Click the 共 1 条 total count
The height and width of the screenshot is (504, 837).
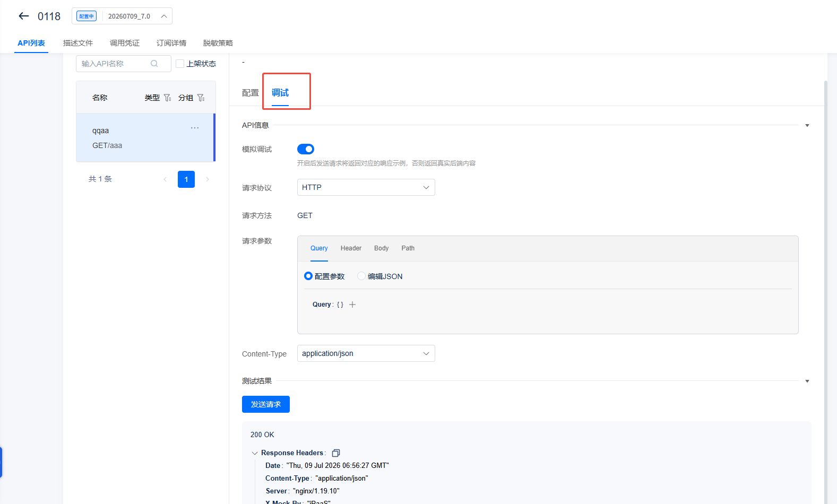pos(100,179)
